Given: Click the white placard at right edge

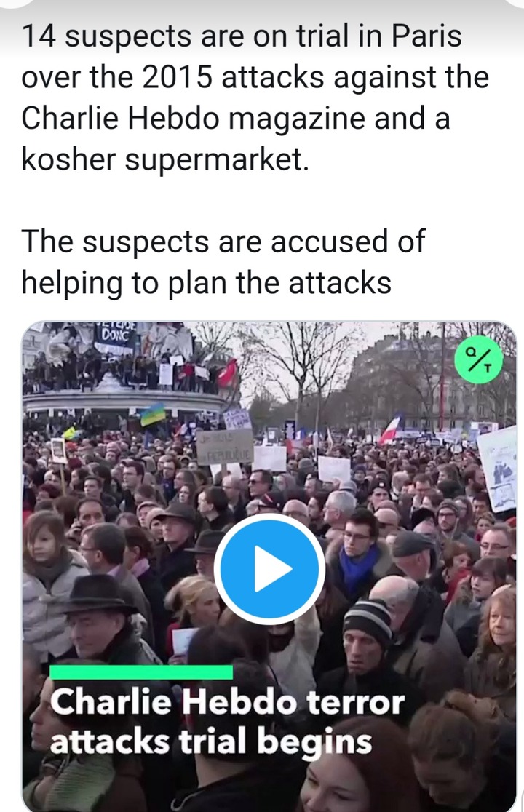Looking at the screenshot, I should [497, 469].
